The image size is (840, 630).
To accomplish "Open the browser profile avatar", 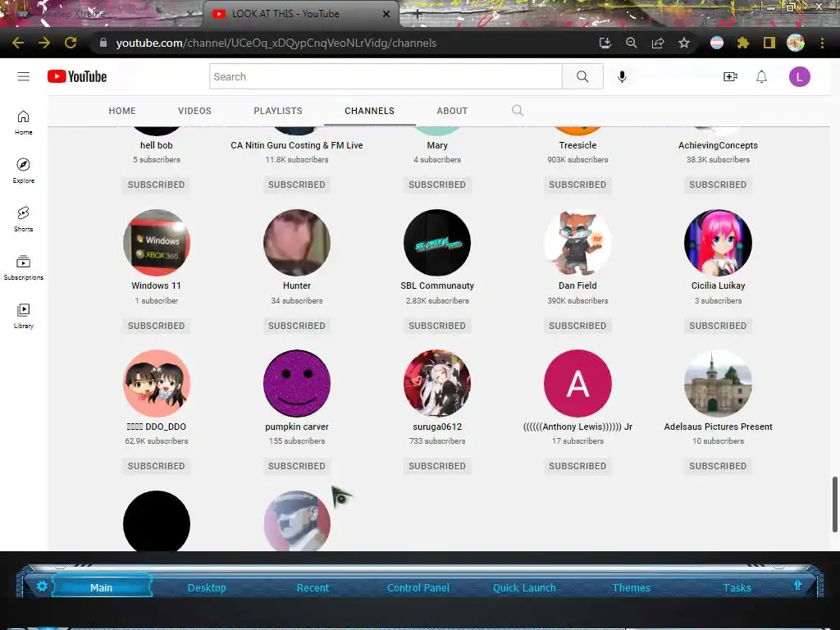I will tap(795, 43).
